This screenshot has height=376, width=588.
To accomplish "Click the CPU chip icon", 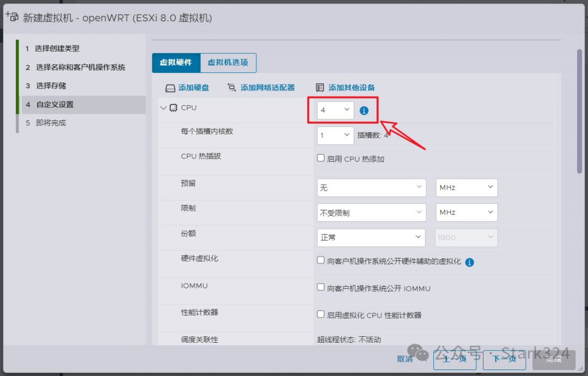I will 174,107.
